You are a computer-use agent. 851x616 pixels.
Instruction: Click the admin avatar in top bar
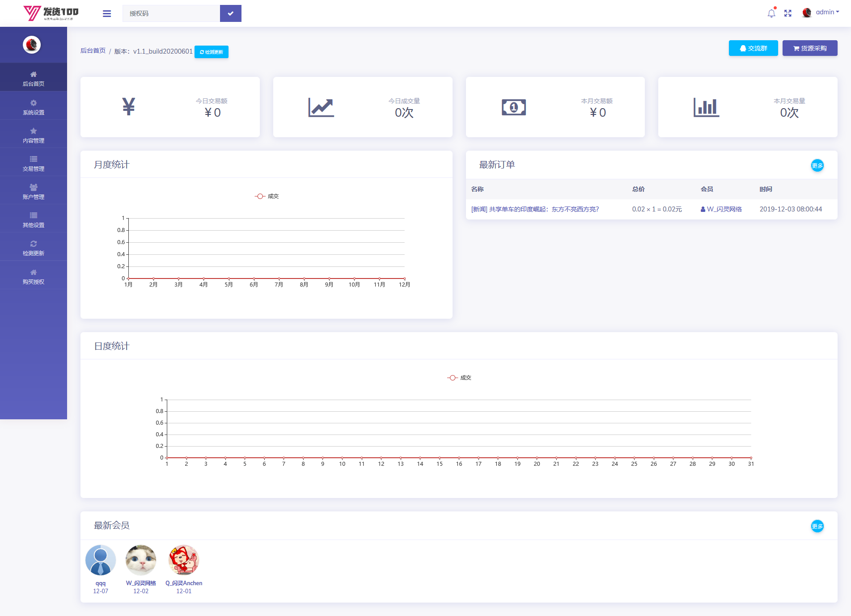click(x=807, y=13)
